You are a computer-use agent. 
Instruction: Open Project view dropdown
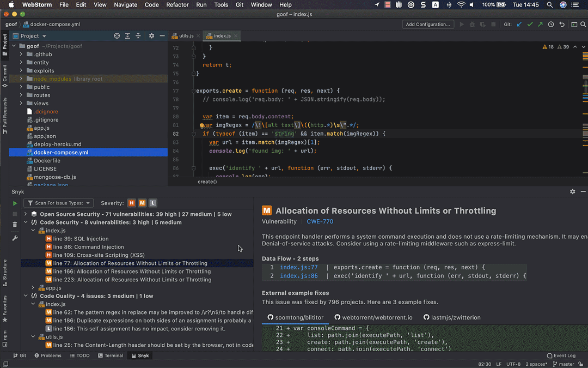[x=29, y=36]
